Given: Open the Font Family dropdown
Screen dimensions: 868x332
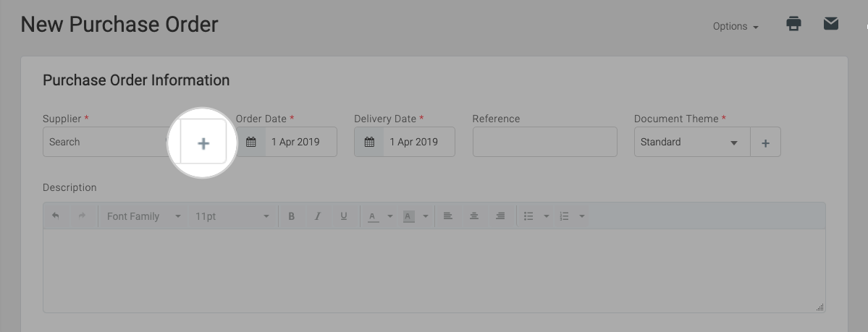Looking at the screenshot, I should 144,216.
